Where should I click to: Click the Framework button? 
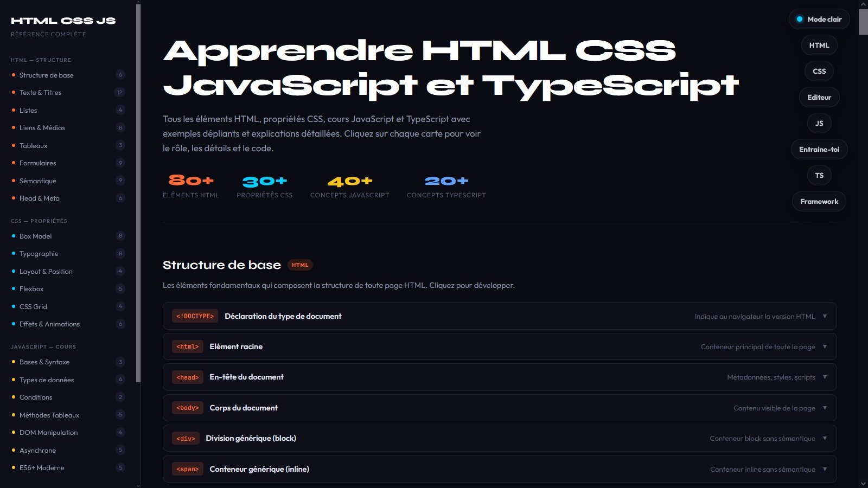click(819, 201)
